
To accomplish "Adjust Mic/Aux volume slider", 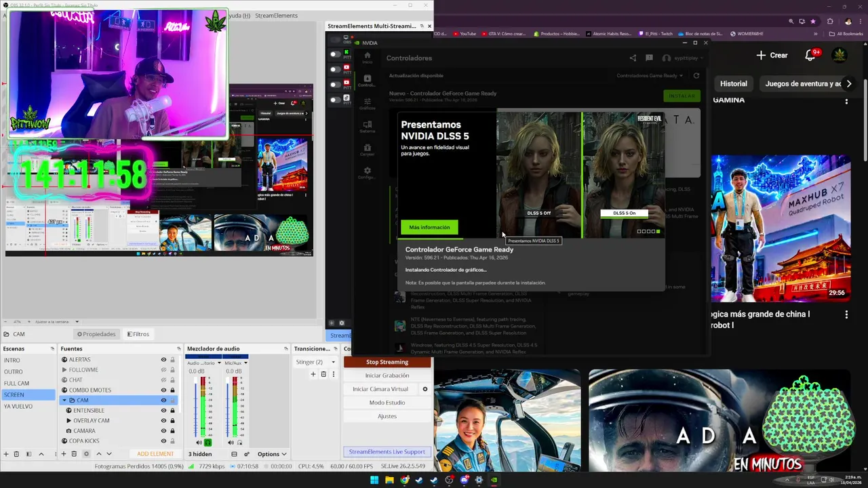I will point(227,407).
